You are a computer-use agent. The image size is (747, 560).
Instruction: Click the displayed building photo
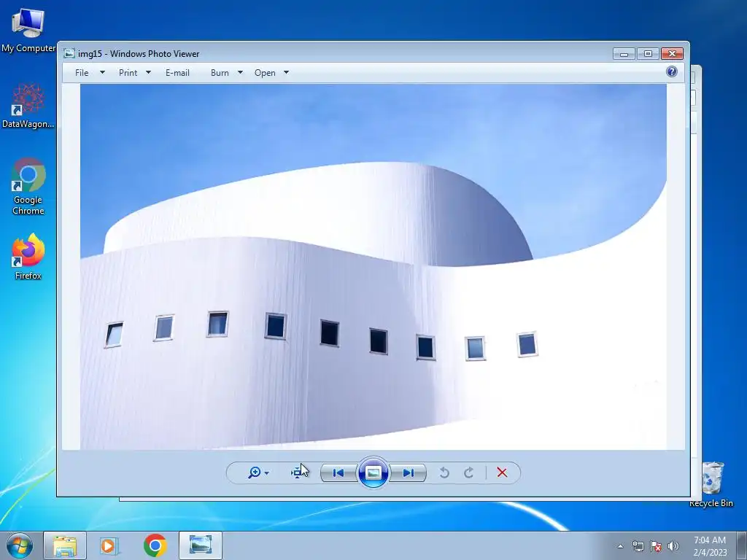[373, 267]
